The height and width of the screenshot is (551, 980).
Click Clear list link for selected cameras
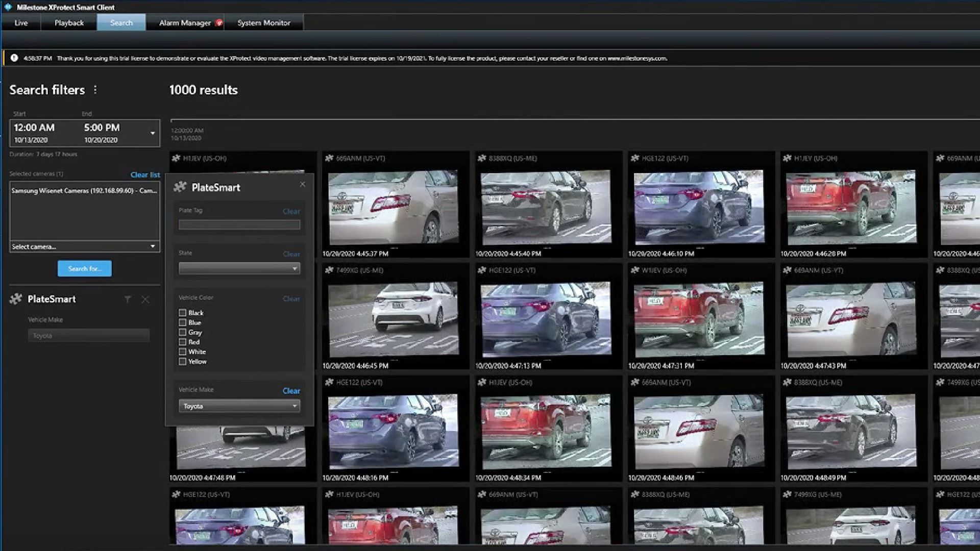(x=145, y=174)
